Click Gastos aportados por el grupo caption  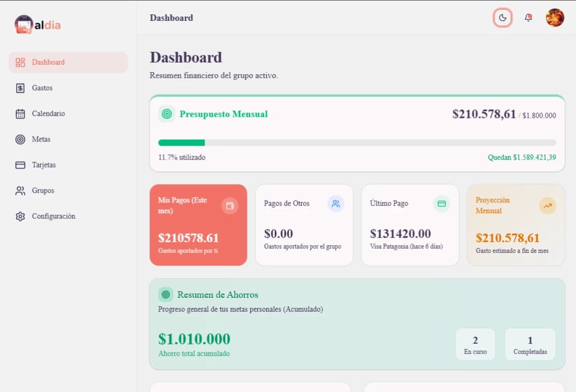(x=302, y=246)
